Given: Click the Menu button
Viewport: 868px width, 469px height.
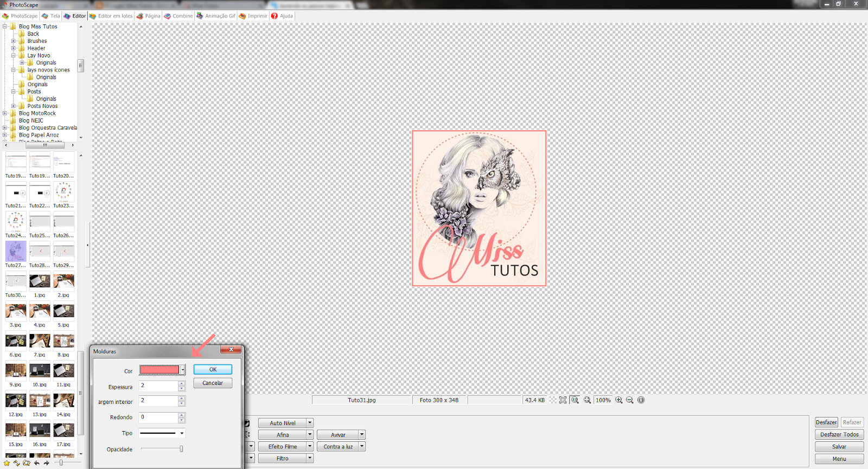Looking at the screenshot, I should pos(839,459).
